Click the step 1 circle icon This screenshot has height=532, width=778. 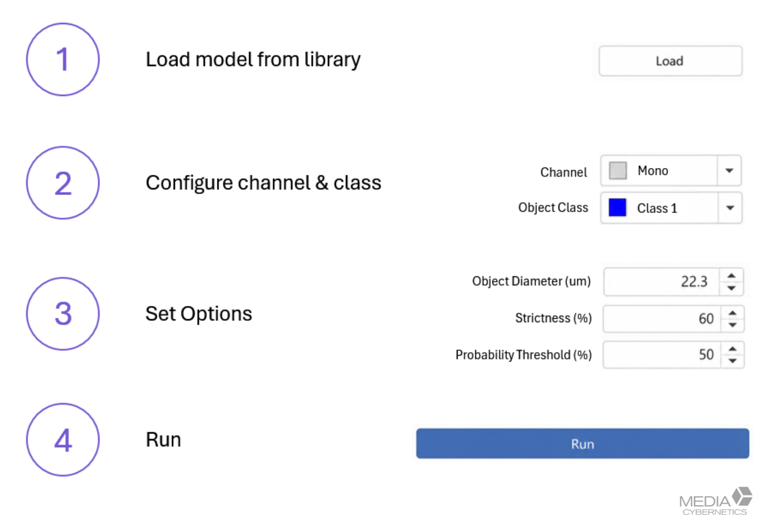63,59
